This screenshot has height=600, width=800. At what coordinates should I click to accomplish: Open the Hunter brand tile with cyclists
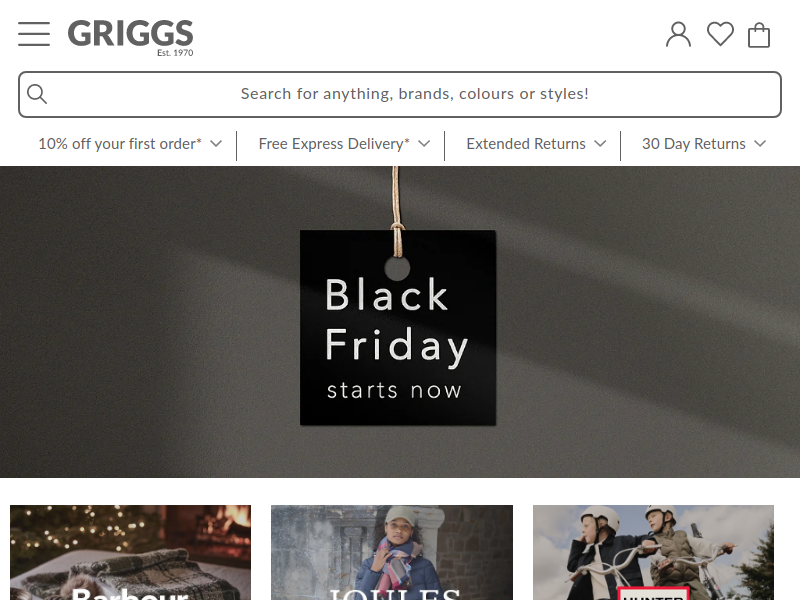pos(653,553)
